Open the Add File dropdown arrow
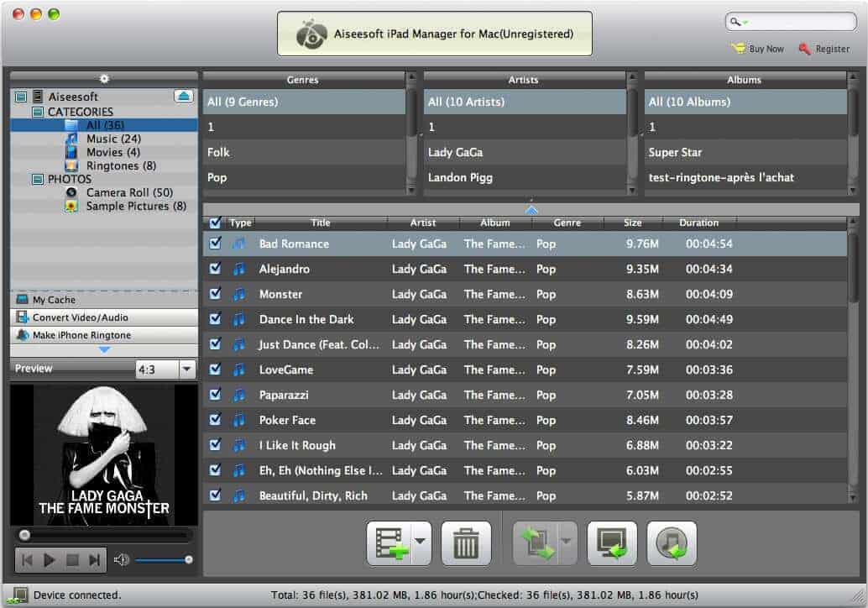The height and width of the screenshot is (608, 868). (421, 542)
